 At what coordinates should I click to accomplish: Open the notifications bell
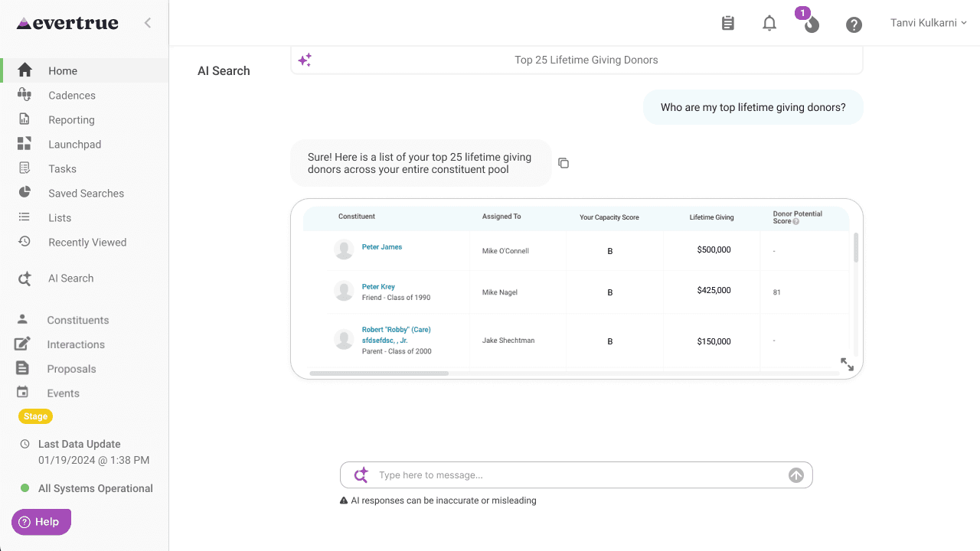click(x=769, y=24)
